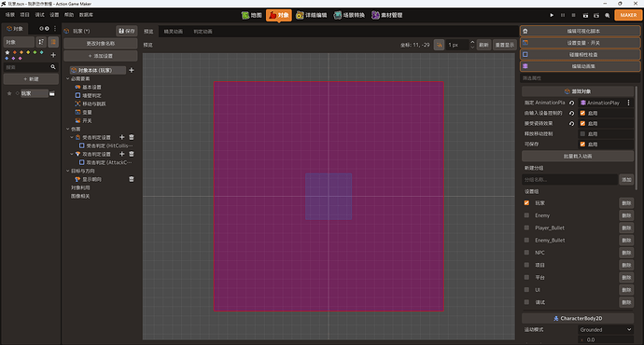
Task: Uncheck the 玩家 group checkbox
Action: tap(527, 202)
